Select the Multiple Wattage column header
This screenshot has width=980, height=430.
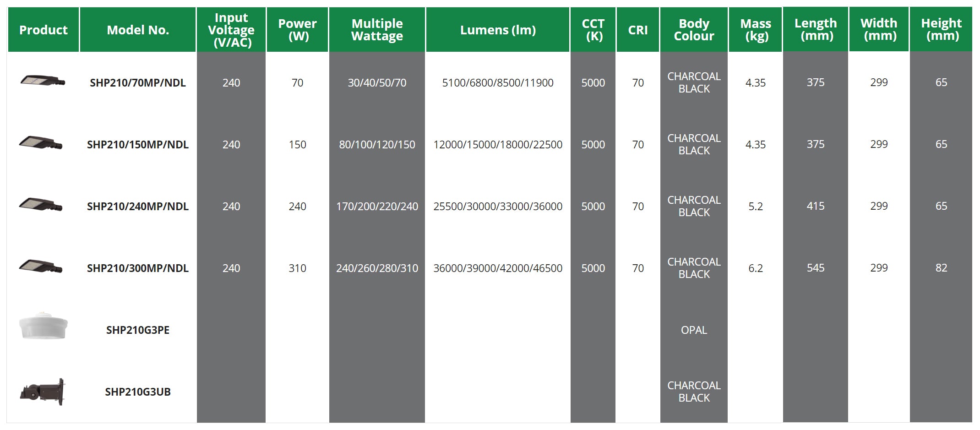[x=377, y=30]
